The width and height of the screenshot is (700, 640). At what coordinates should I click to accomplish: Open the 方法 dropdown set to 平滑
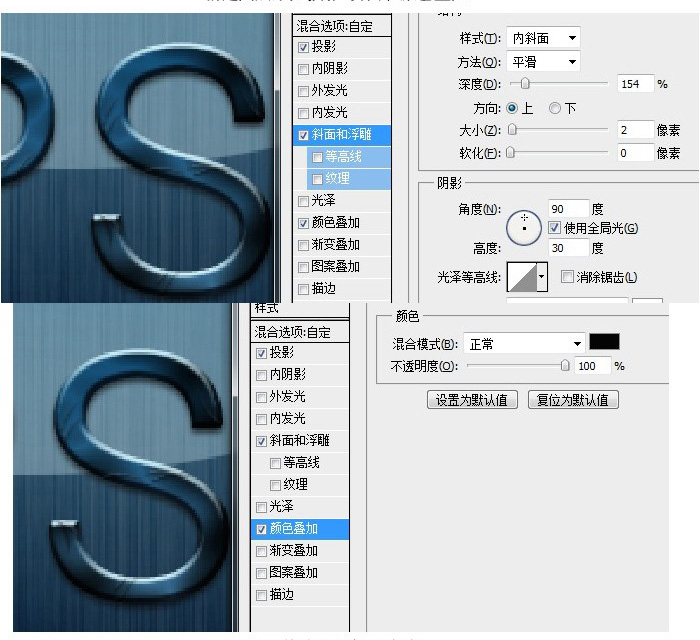tap(543, 62)
